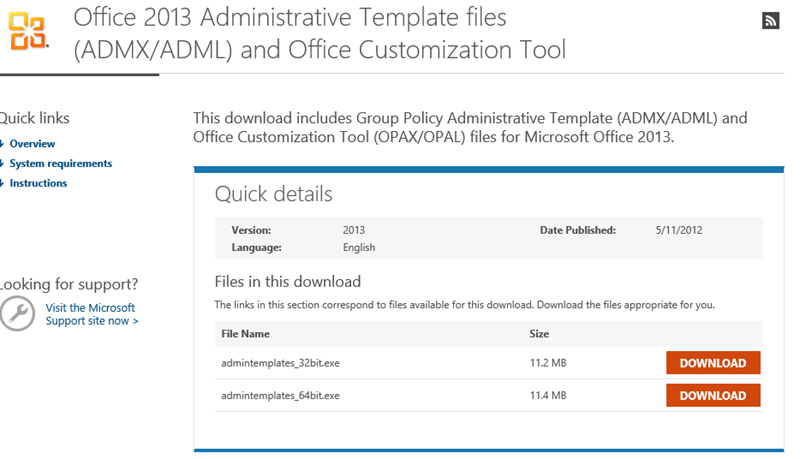Click the Date Published value 5/11/2012

pos(679,230)
